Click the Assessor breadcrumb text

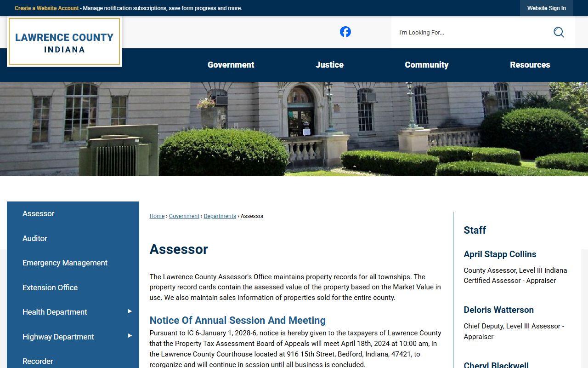pos(252,216)
